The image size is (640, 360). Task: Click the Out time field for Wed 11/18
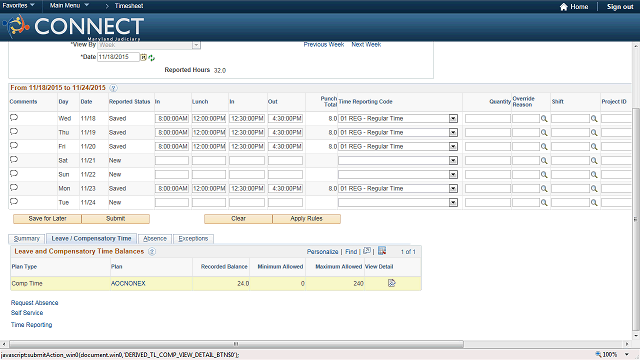coord(285,118)
